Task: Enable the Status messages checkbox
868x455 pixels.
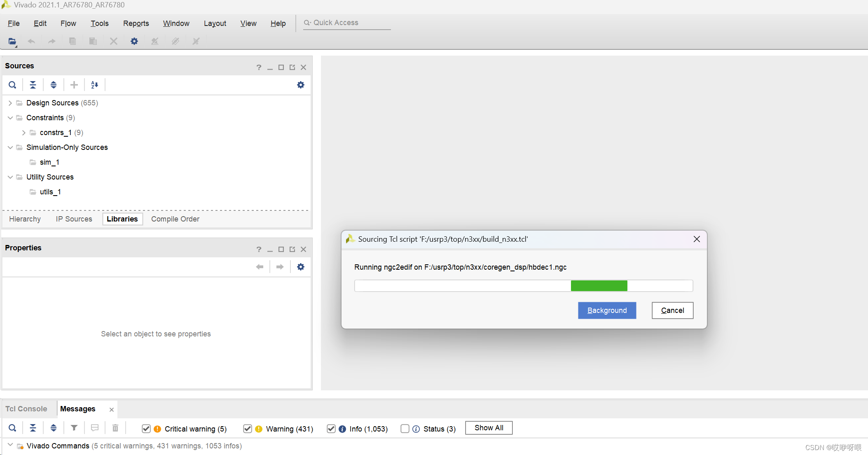Action: point(405,429)
